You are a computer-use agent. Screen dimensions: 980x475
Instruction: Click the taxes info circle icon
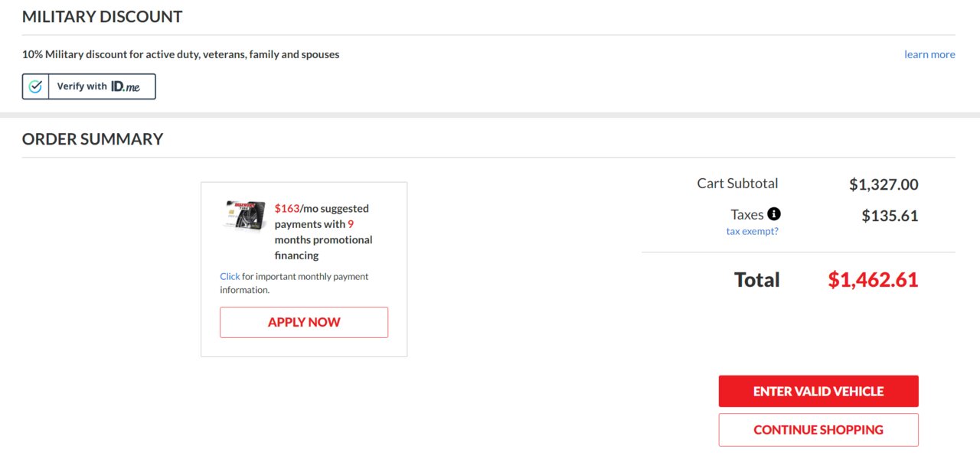774,214
